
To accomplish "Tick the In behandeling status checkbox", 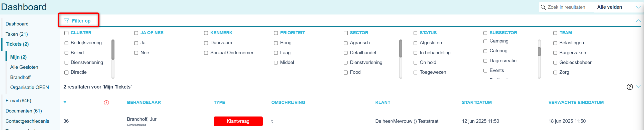I will (x=415, y=53).
